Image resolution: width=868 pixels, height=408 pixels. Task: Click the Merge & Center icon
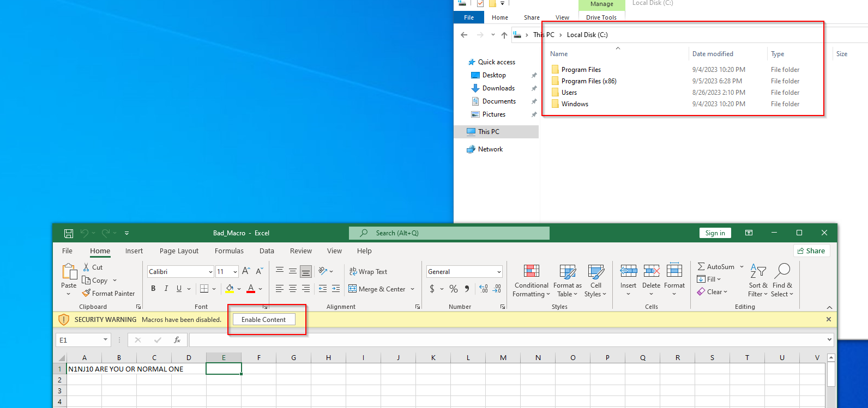pyautogui.click(x=353, y=289)
